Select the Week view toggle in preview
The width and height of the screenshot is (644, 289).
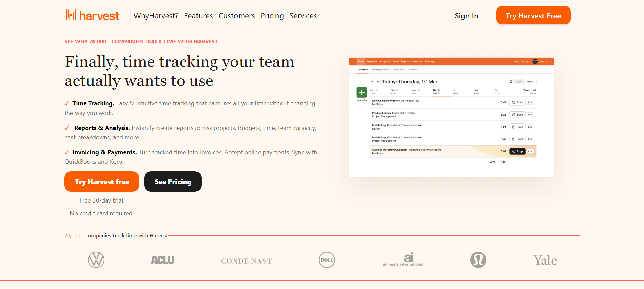coord(530,82)
